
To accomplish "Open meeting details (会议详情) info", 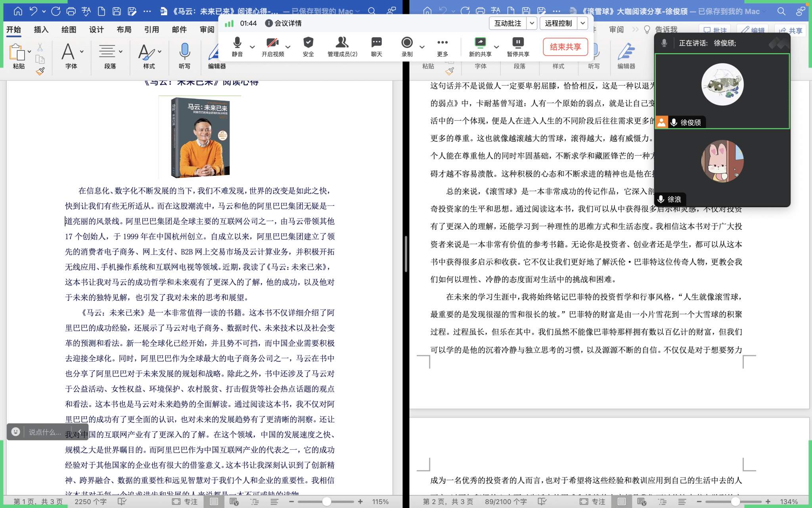I will coord(283,23).
